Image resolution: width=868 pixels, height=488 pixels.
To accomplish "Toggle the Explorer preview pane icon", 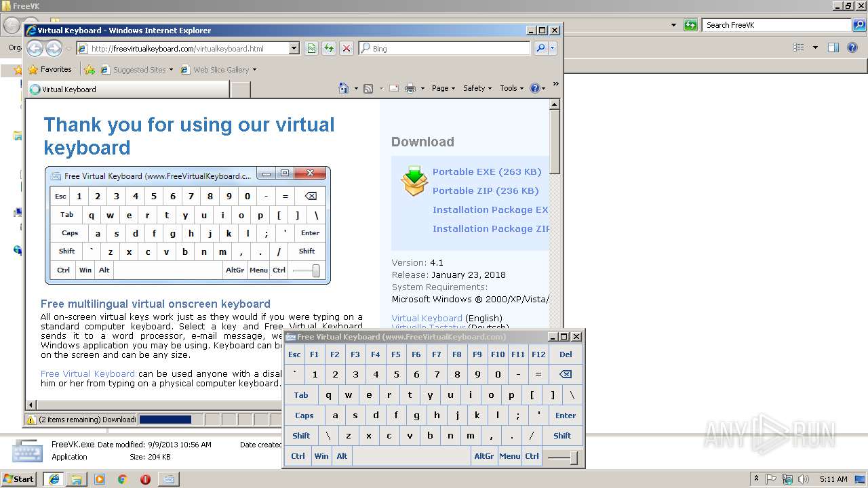I will [833, 47].
